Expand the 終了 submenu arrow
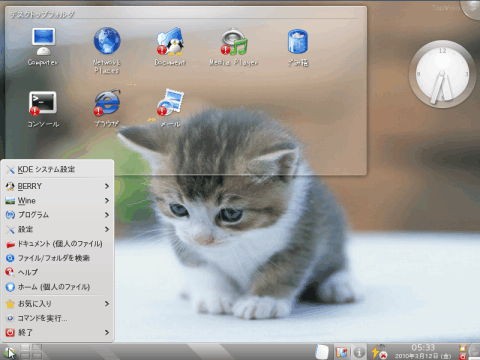Viewport: 480px width, 360px height. (107, 332)
